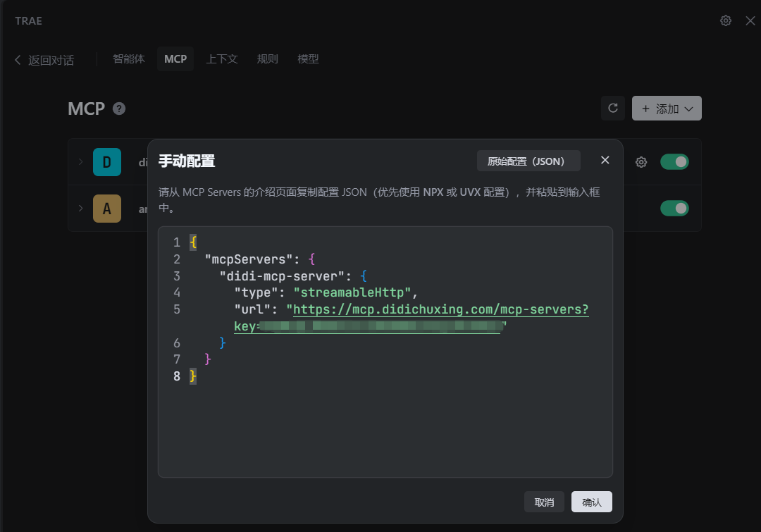Expand the D server row chevron

tap(80, 161)
